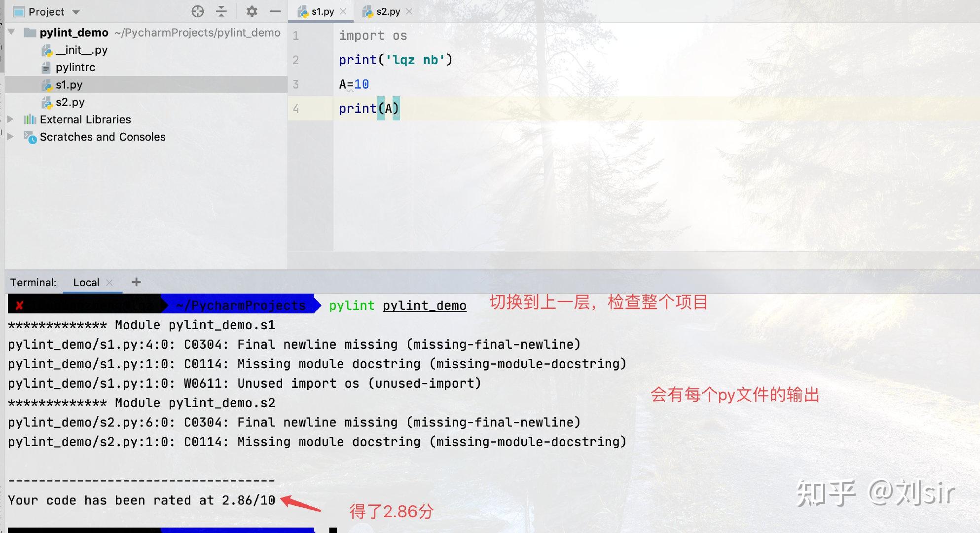This screenshot has height=533, width=980.
Task: Click the Select Opened File crosshair icon
Action: tap(197, 11)
